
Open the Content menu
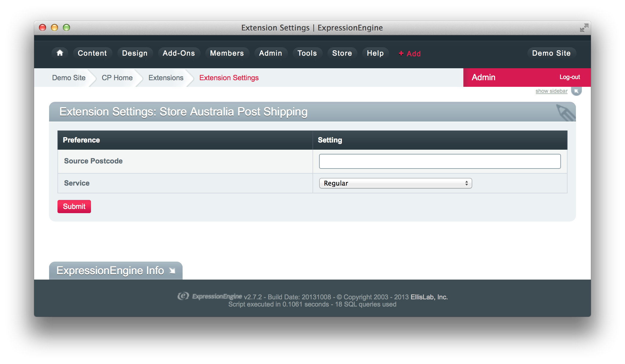coord(92,53)
